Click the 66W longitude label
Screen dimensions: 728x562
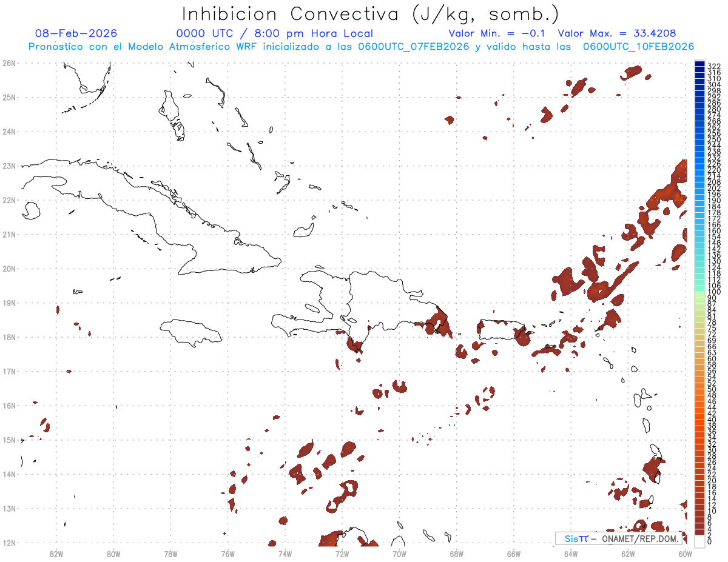[514, 554]
